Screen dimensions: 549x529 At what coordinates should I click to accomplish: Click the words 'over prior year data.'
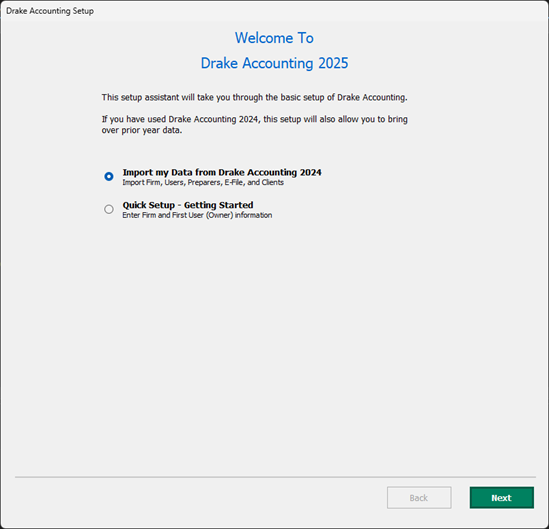pos(142,130)
